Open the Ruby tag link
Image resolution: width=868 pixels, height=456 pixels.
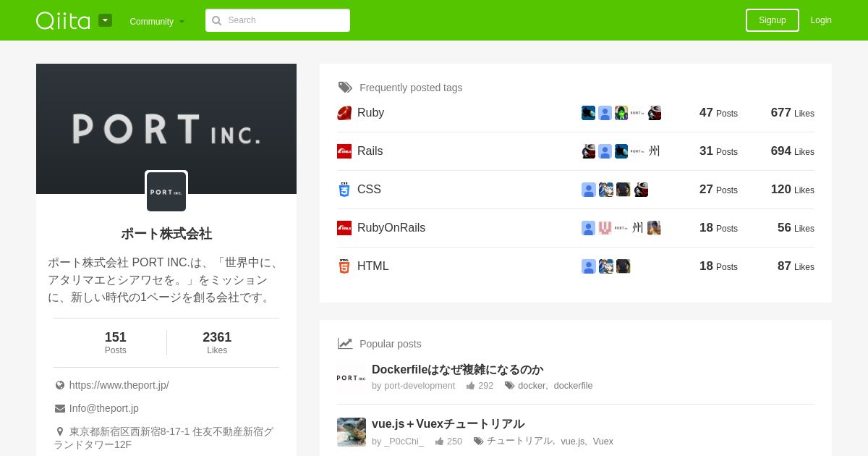(x=370, y=113)
